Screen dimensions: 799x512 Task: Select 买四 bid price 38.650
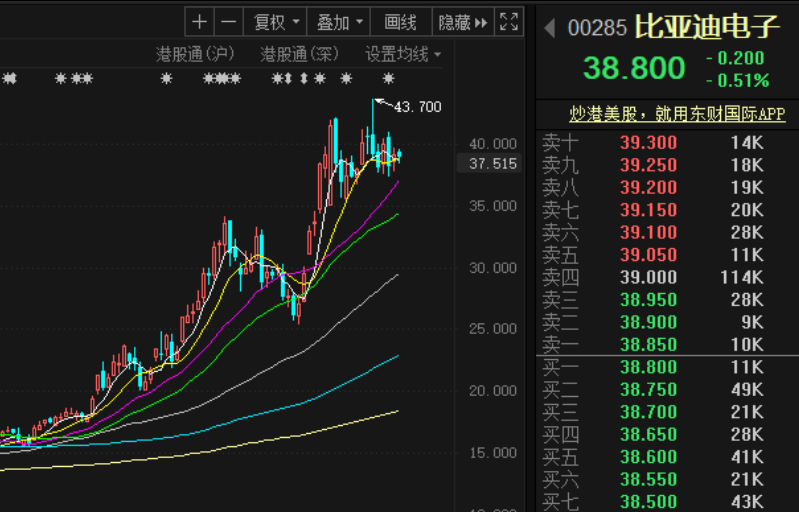pyautogui.click(x=648, y=434)
